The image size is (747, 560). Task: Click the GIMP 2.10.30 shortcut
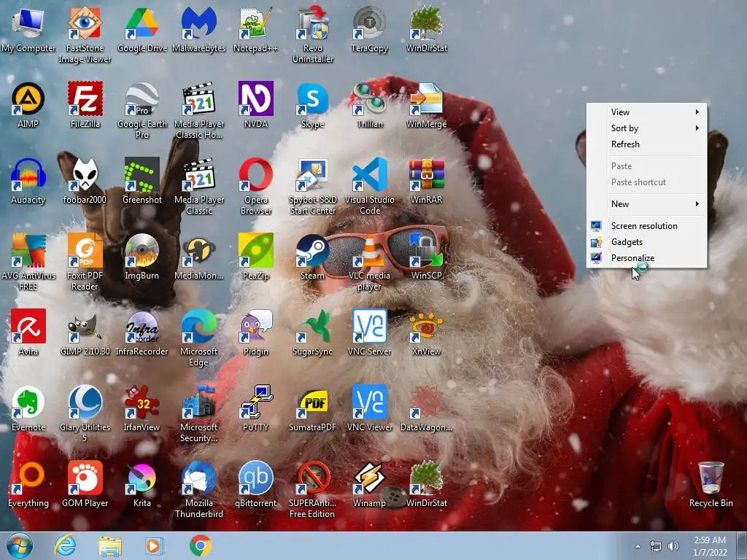pyautogui.click(x=85, y=332)
